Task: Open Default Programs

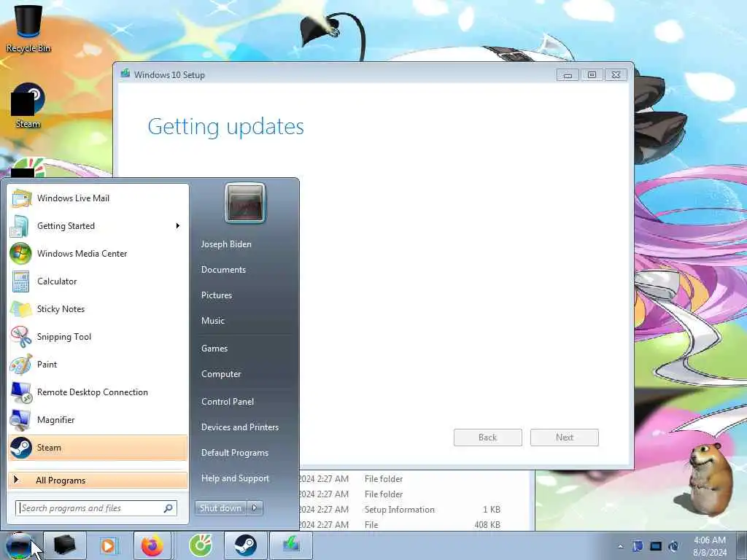Action: click(x=235, y=452)
